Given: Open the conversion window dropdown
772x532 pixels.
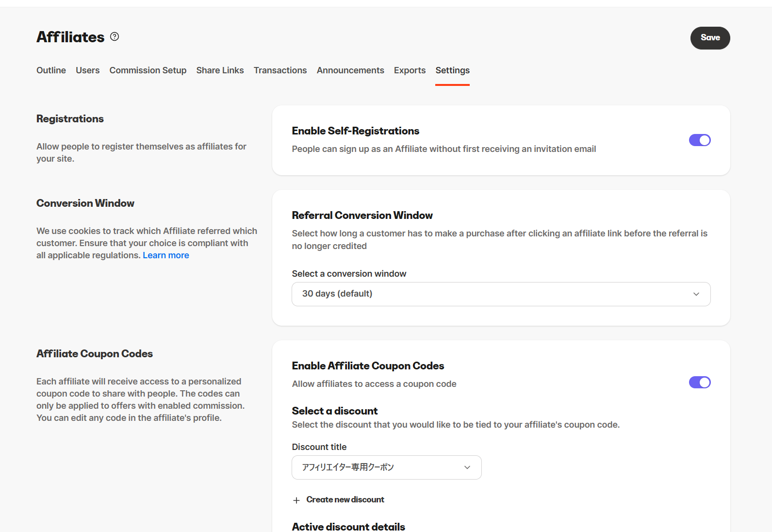Looking at the screenshot, I should pyautogui.click(x=500, y=294).
